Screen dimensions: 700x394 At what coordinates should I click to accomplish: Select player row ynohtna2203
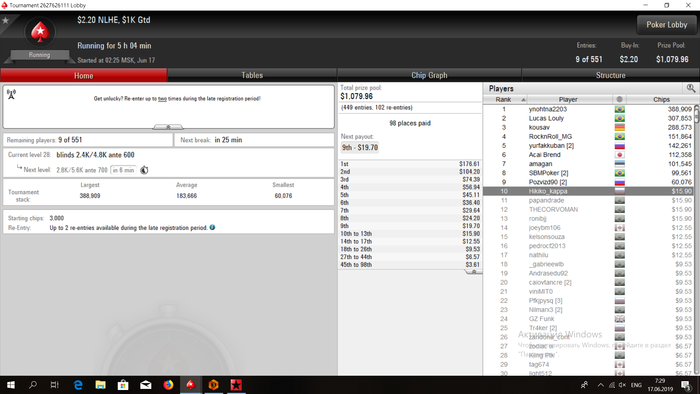point(588,109)
